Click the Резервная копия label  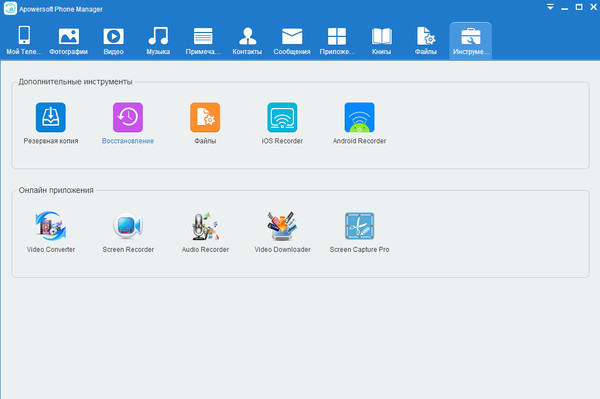51,141
